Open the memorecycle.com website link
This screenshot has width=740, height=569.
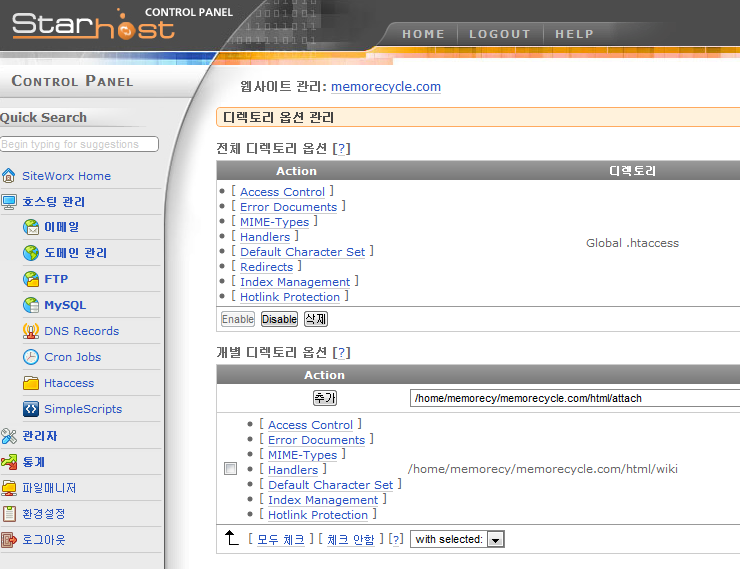pyautogui.click(x=385, y=87)
